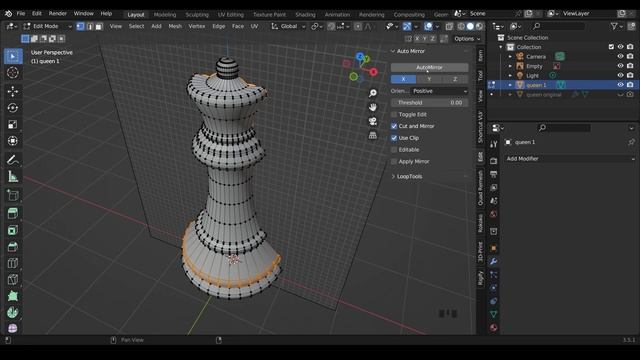Click the AutoMirror button

(x=429, y=67)
